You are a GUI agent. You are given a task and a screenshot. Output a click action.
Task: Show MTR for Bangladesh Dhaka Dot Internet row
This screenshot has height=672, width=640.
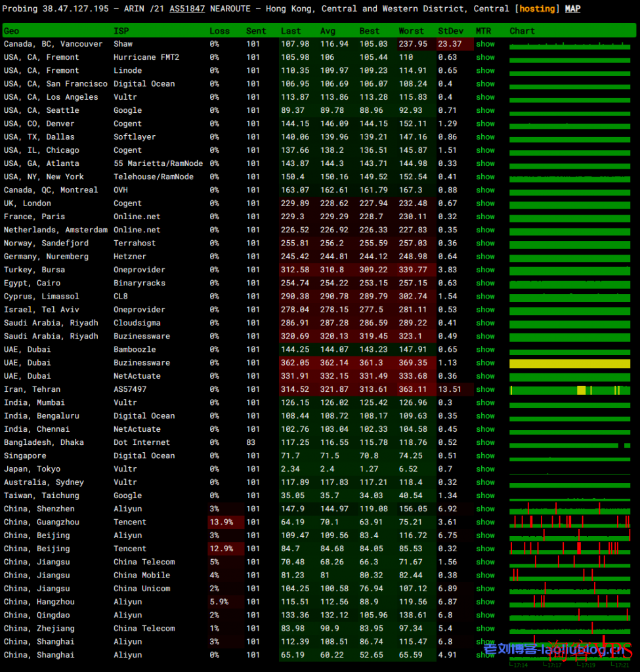(x=485, y=442)
